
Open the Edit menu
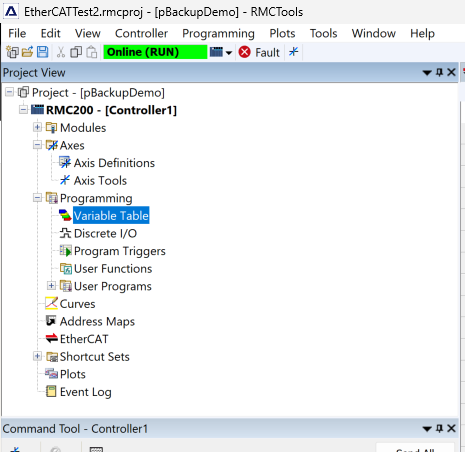pyautogui.click(x=50, y=33)
